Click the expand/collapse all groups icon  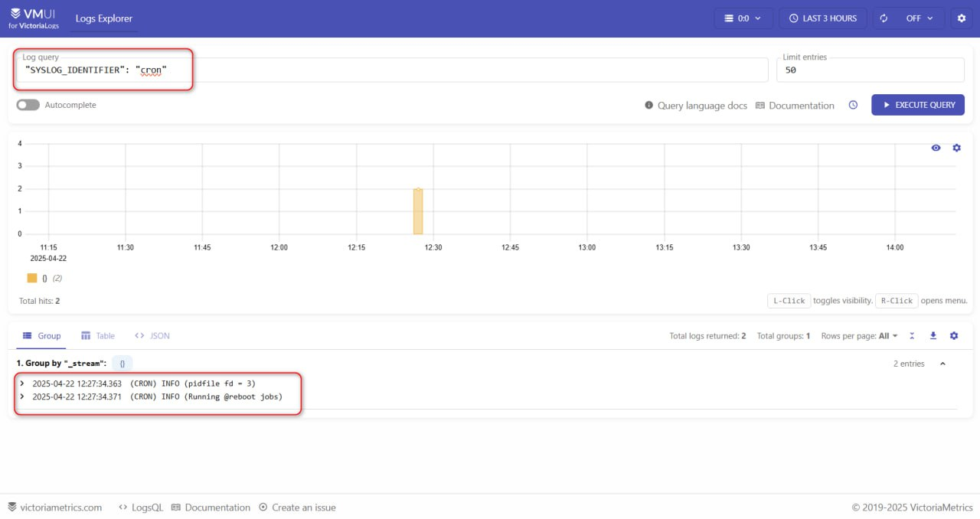[x=912, y=335]
